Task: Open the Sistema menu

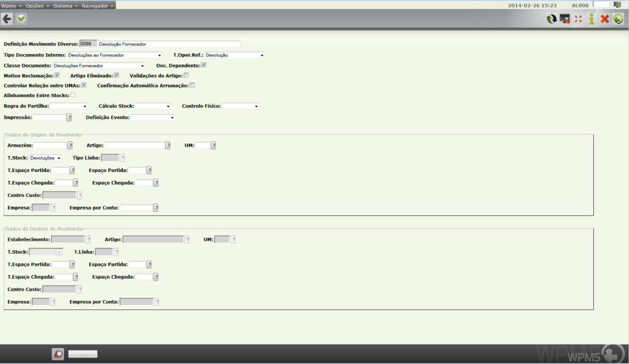Action: coord(65,6)
